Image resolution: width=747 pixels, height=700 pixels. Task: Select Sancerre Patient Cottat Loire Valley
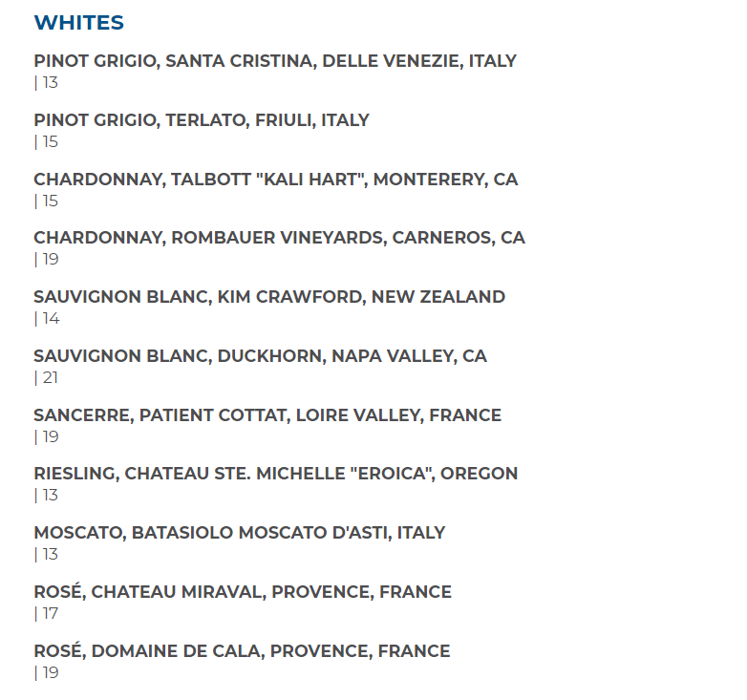pos(267,415)
